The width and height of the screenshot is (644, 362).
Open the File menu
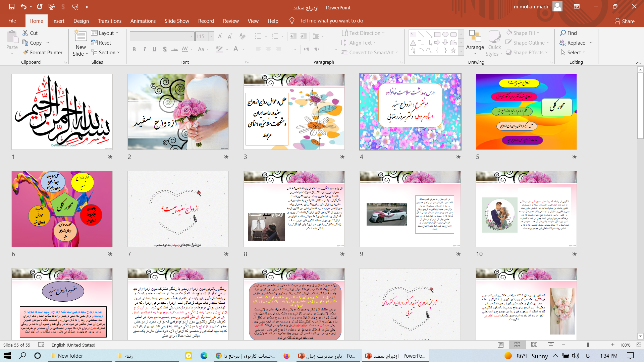pos(12,21)
